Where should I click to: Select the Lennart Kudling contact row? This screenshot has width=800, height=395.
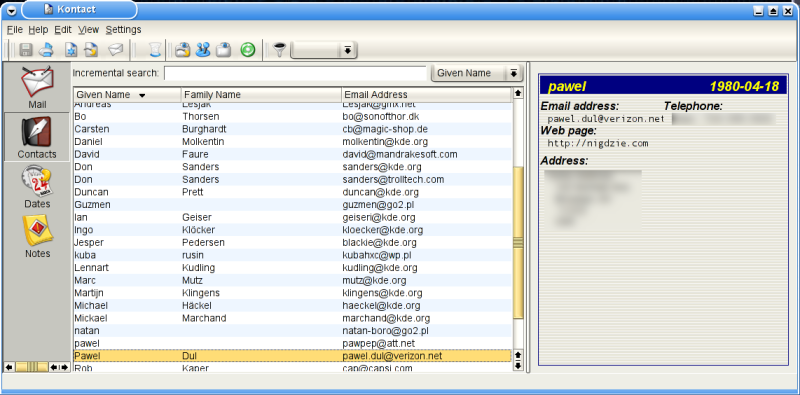coord(292,267)
